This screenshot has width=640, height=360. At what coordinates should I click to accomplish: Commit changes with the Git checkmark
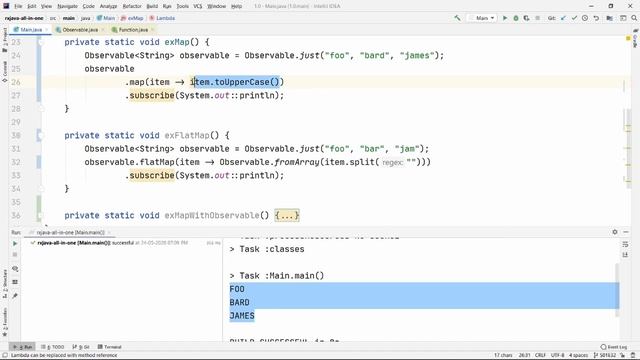[x=574, y=18]
